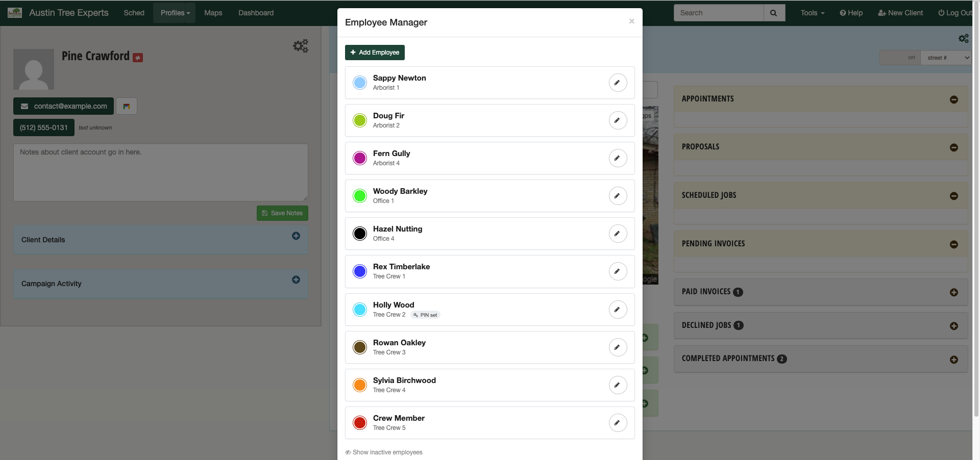Screen dimensions: 980x460
Task: Open the Tools dropdown menu
Action: tap(813, 13)
